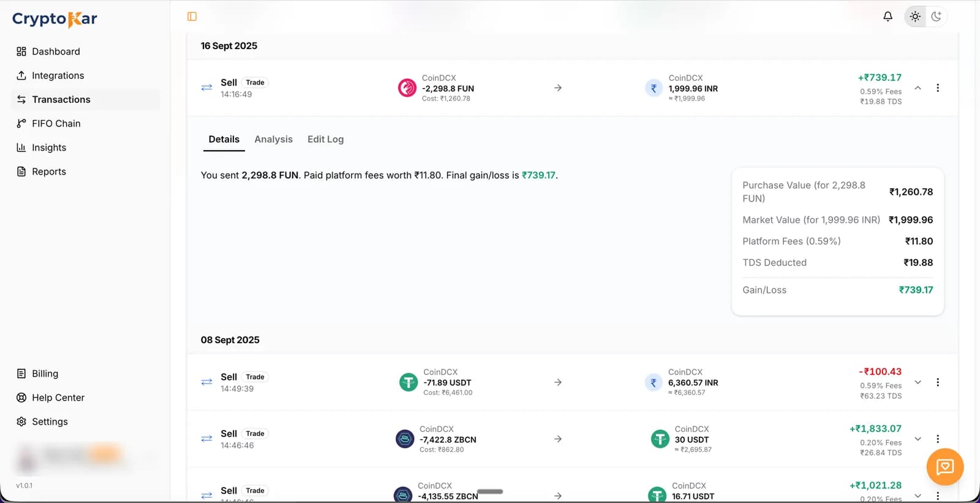Click the +₹739.17 gain amount

(x=880, y=78)
